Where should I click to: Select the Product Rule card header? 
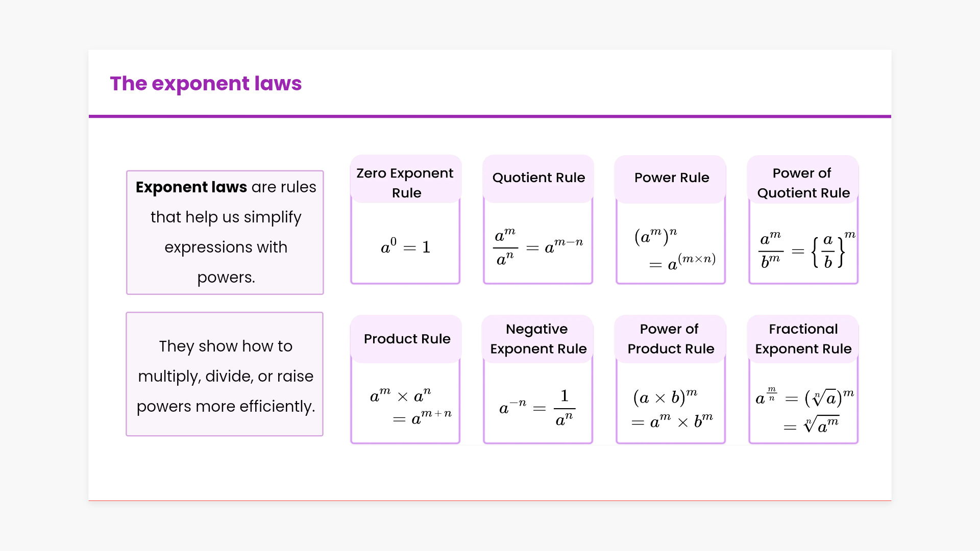point(407,339)
